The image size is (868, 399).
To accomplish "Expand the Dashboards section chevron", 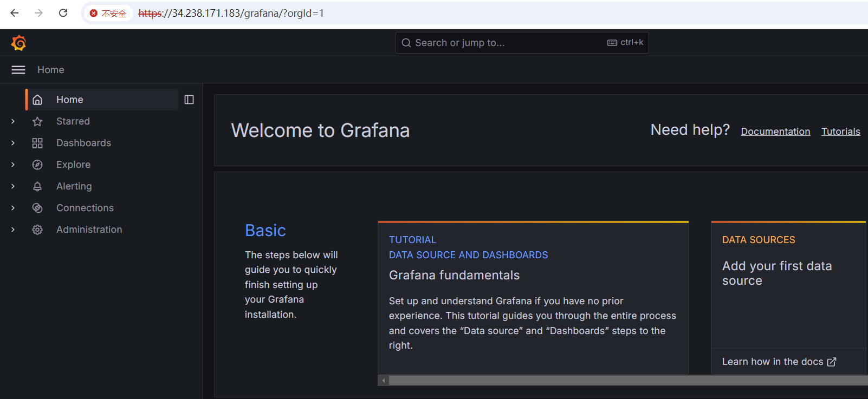I will [x=13, y=143].
